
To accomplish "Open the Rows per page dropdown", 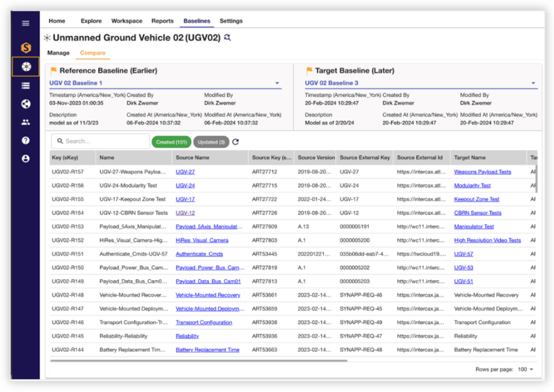I will [x=525, y=369].
